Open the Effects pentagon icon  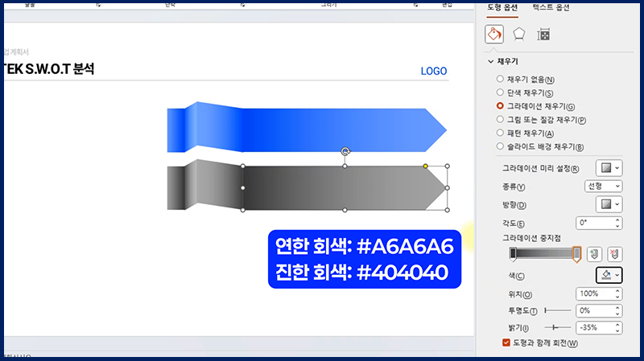(x=519, y=34)
